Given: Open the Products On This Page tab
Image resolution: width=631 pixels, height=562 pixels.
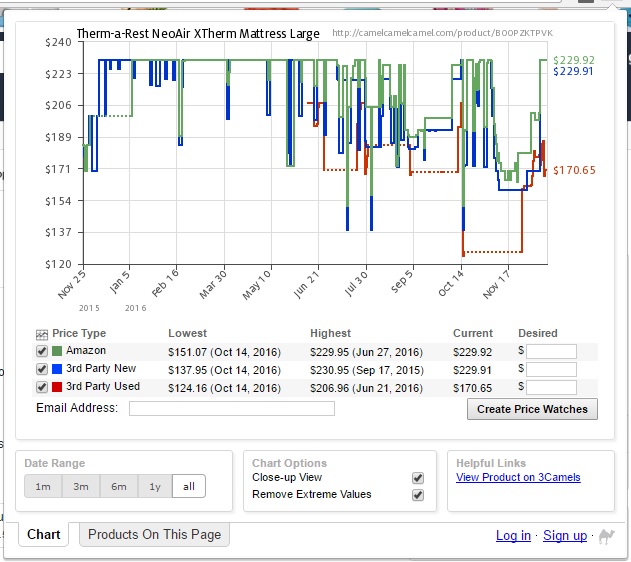Looking at the screenshot, I should 154,535.
